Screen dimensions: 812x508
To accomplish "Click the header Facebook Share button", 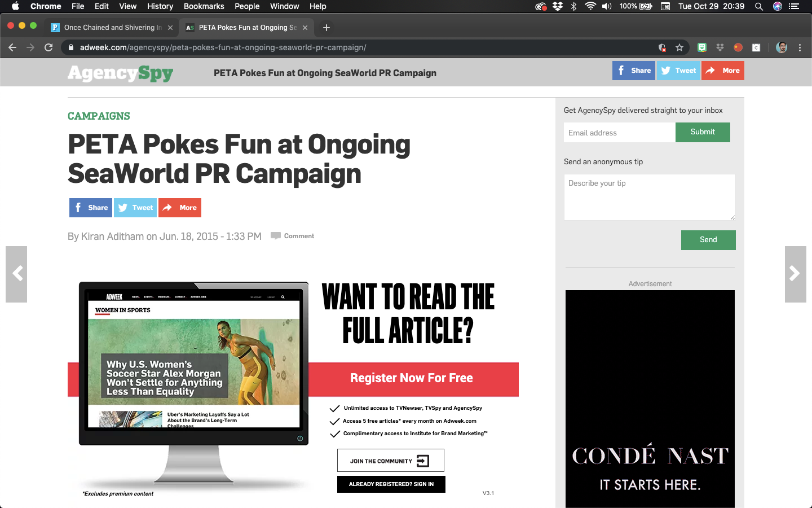I will pyautogui.click(x=634, y=71).
